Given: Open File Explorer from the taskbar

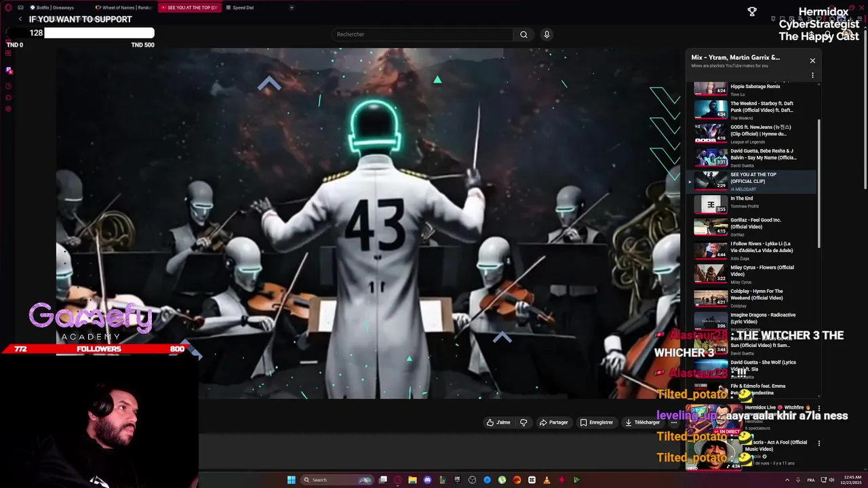Looking at the screenshot, I should (412, 480).
